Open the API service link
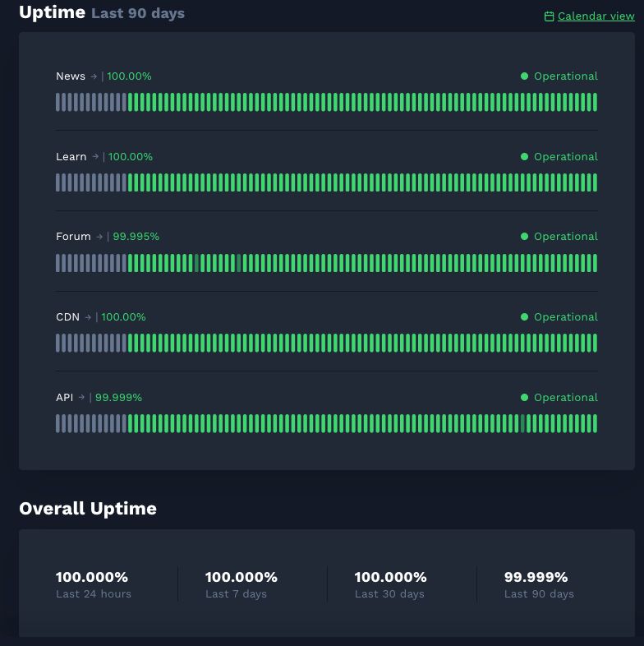 tap(65, 397)
